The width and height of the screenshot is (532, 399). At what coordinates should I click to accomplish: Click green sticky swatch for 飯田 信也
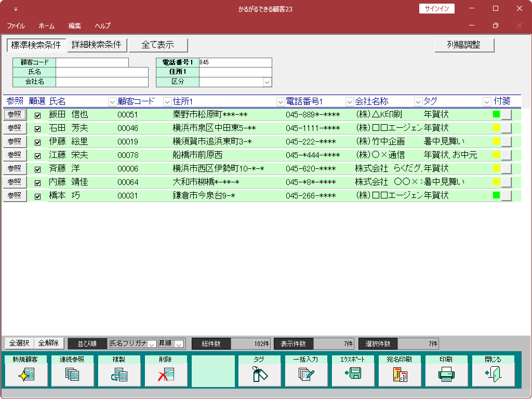tap(496, 114)
